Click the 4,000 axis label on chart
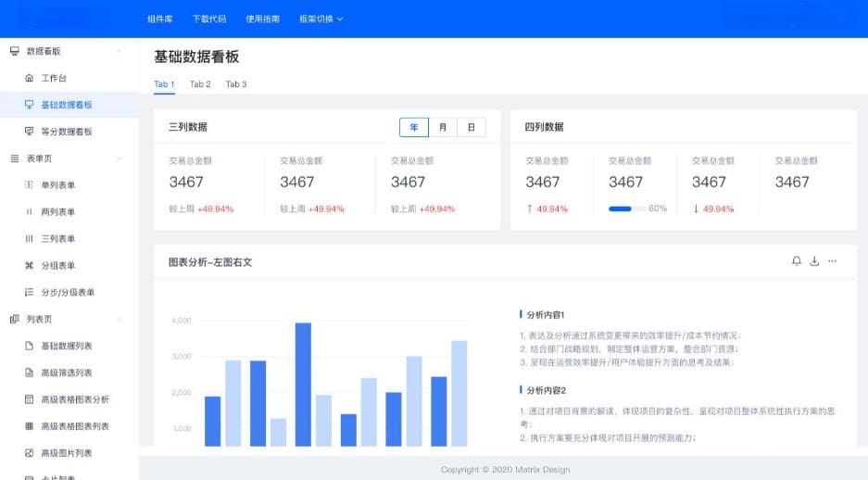Image resolution: width=868 pixels, height=480 pixels. pos(181,321)
